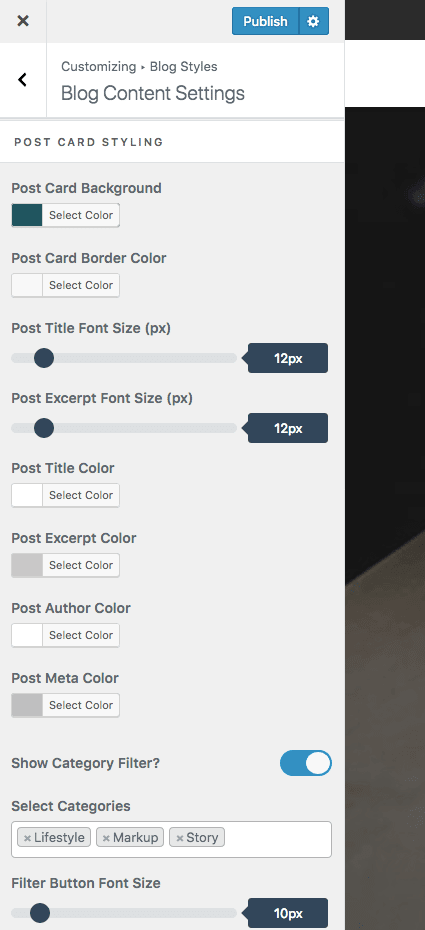Click the Post Title Font Size slider handle
This screenshot has width=425, height=930.
tap(44, 358)
